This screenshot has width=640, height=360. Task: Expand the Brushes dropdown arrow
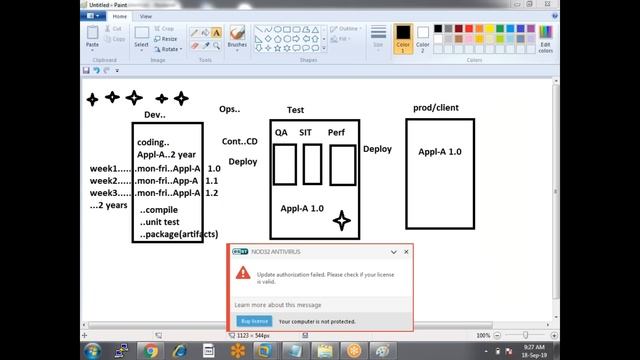tap(237, 50)
